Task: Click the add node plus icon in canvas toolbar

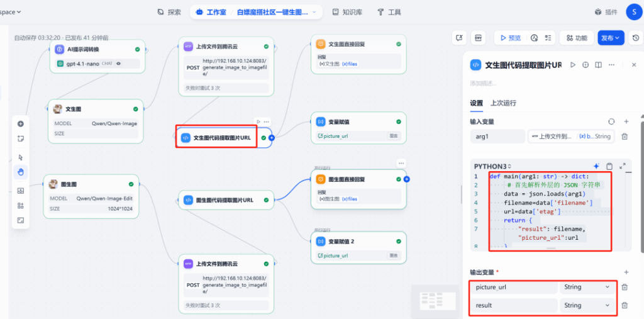Action: coord(21,124)
